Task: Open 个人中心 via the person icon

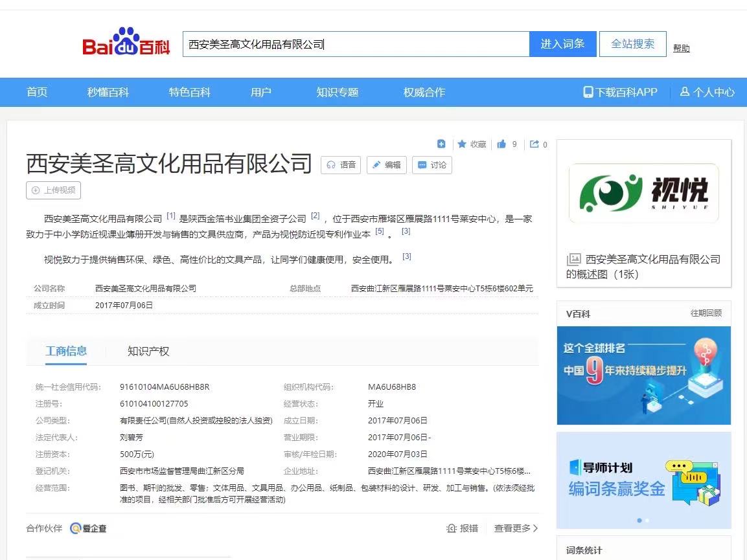Action: point(685,92)
